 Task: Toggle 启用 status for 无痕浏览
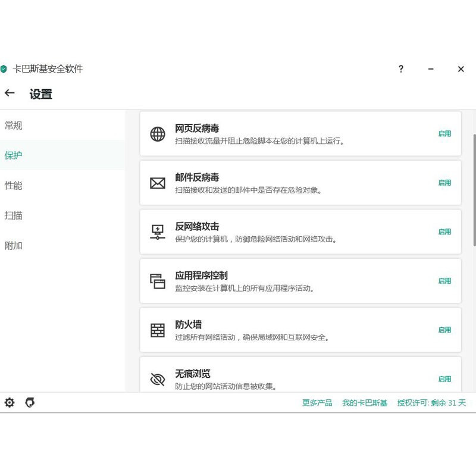(x=444, y=379)
